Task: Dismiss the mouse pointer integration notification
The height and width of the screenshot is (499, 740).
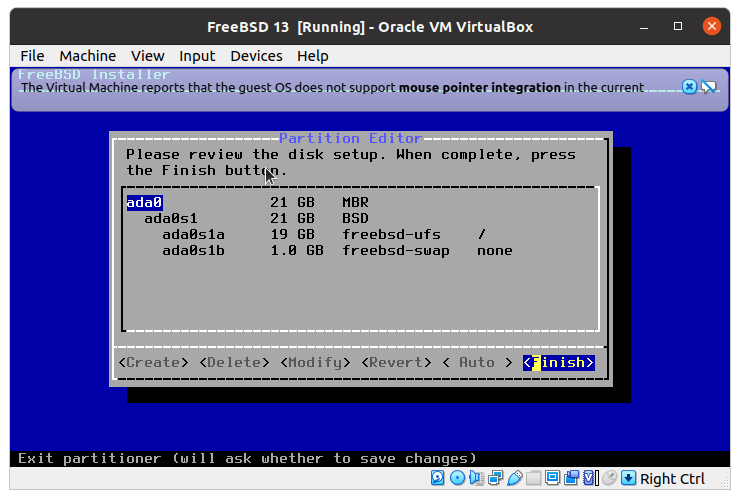Action: pos(689,87)
